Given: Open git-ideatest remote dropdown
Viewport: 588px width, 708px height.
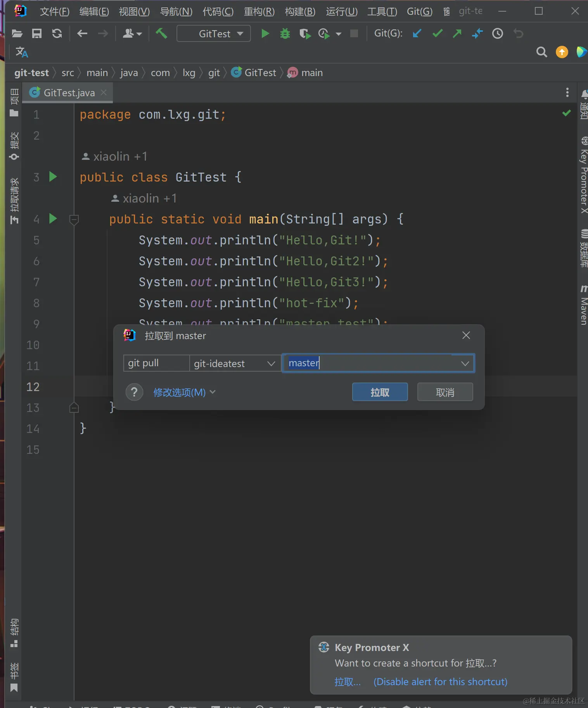Looking at the screenshot, I should coord(235,364).
